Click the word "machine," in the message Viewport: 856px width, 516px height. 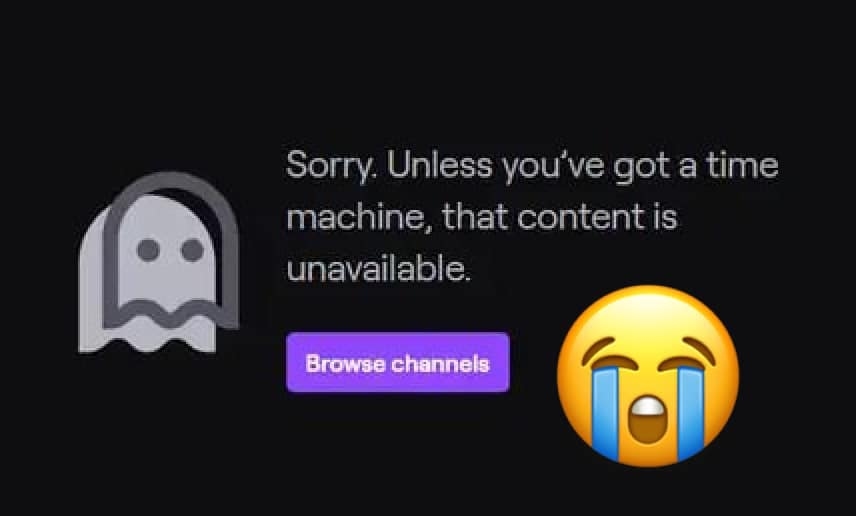click(x=358, y=217)
